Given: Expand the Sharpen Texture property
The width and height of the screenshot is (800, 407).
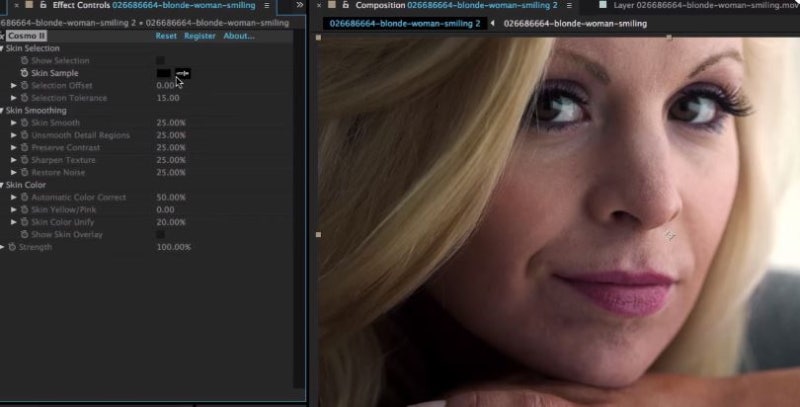Looking at the screenshot, I should (14, 160).
